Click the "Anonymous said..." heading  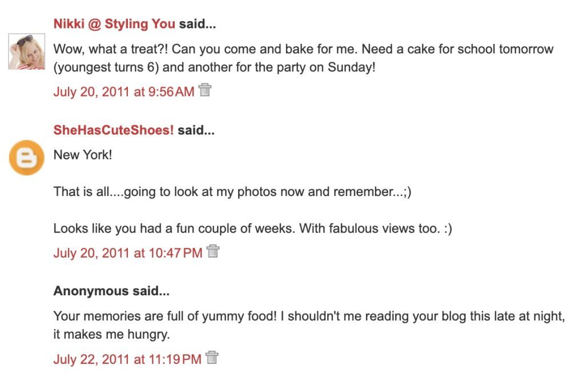pyautogui.click(x=111, y=291)
